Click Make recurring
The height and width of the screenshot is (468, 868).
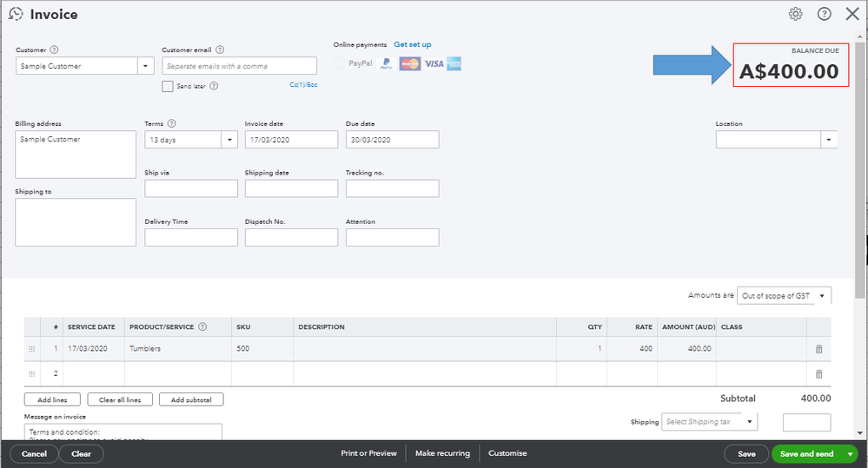442,453
